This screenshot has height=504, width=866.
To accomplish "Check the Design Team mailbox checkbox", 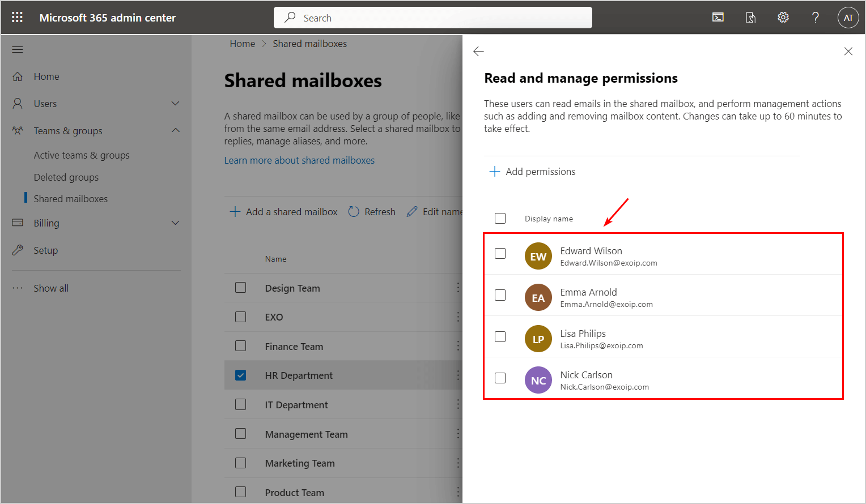I will tap(241, 288).
